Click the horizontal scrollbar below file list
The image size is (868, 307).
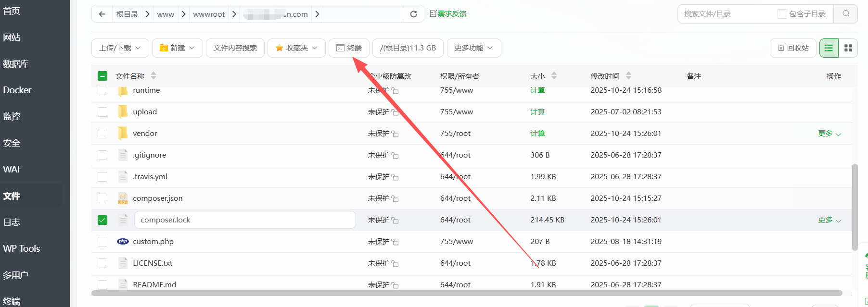pos(467,293)
